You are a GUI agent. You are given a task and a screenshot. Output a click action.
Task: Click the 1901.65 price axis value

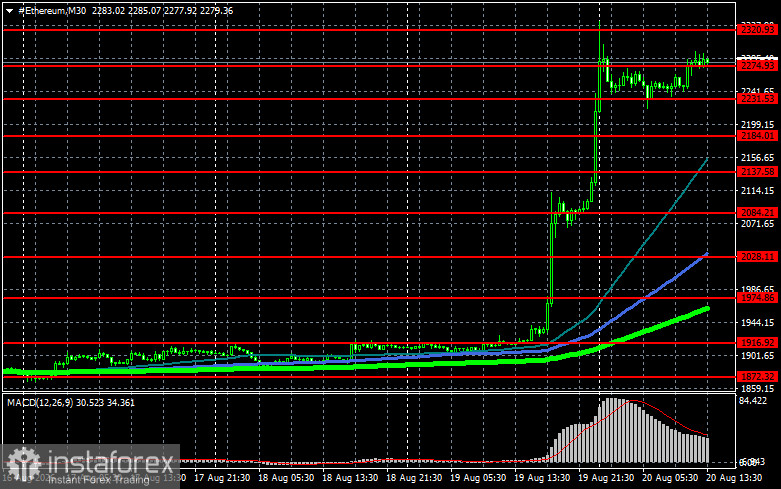758,356
